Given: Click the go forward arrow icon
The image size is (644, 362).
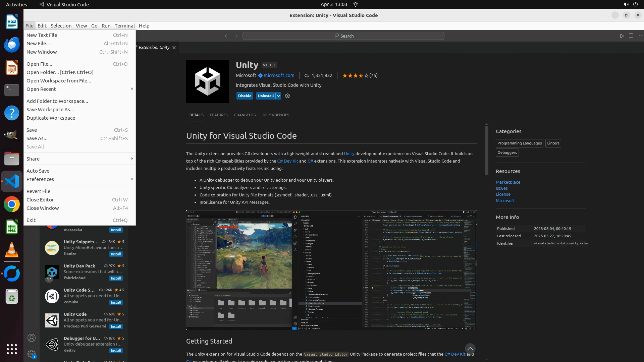Looking at the screenshot, I should [235, 36].
